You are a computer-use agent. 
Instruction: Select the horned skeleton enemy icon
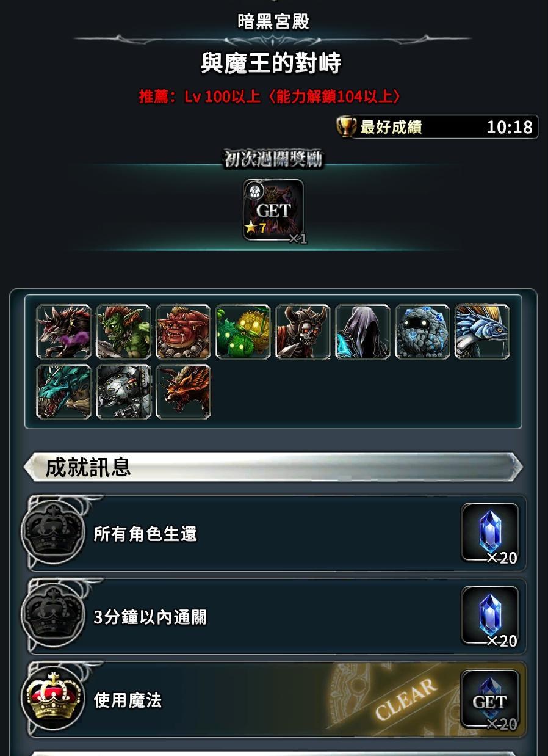(303, 332)
